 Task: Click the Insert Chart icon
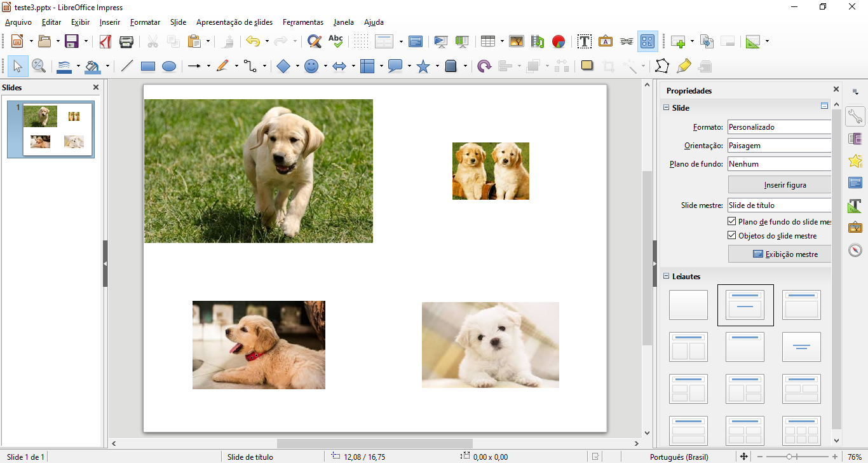(x=559, y=41)
